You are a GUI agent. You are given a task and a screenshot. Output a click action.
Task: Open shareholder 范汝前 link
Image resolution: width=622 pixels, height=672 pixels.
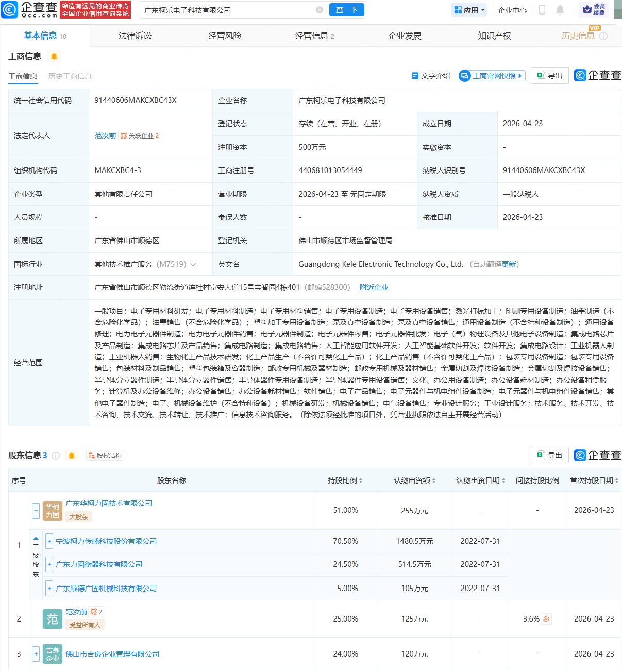76,612
